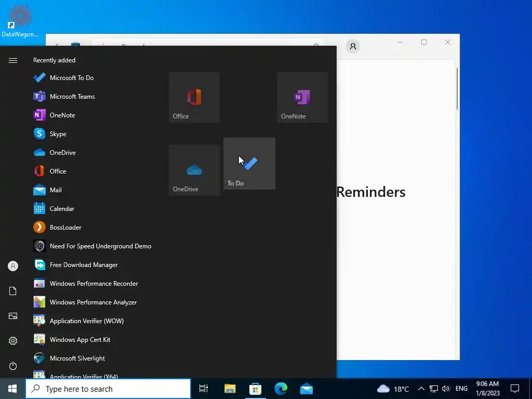
Task: Open Task View on the taskbar
Action: tap(204, 389)
